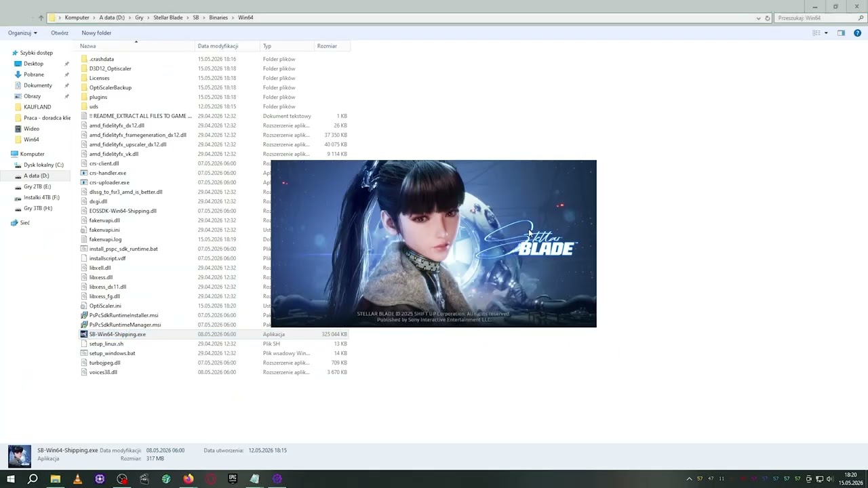Viewport: 868px width, 488px height.
Task: Navigate to Binaries in the address path
Action: (218, 18)
